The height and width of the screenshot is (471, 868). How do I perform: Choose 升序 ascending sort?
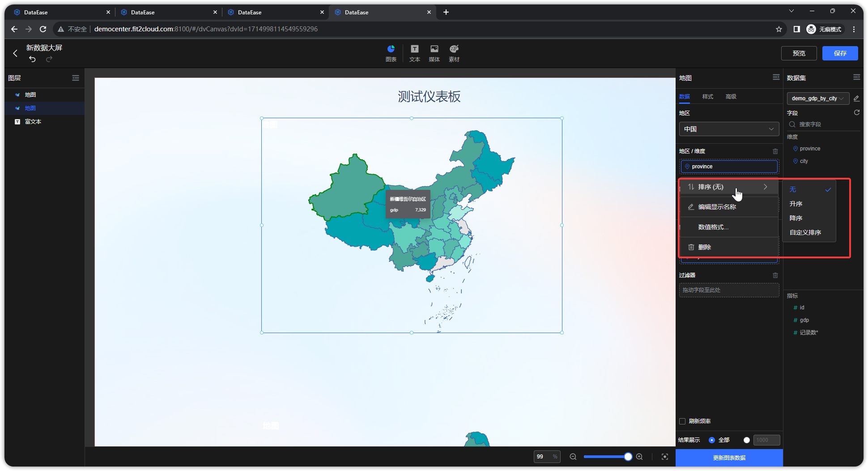809,204
